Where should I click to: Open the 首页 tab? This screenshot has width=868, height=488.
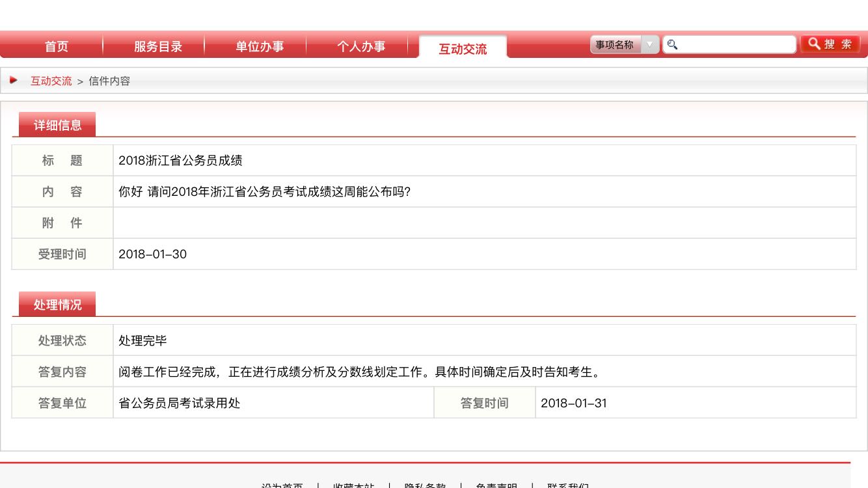(57, 46)
